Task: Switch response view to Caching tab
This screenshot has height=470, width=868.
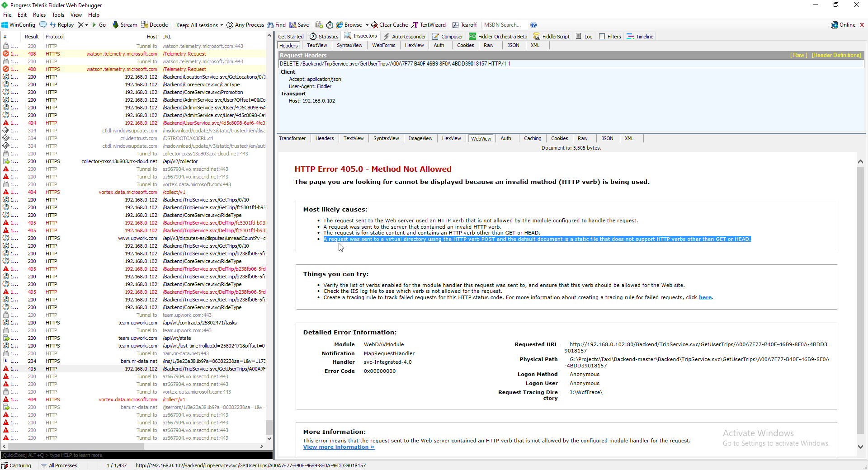Action: point(533,138)
